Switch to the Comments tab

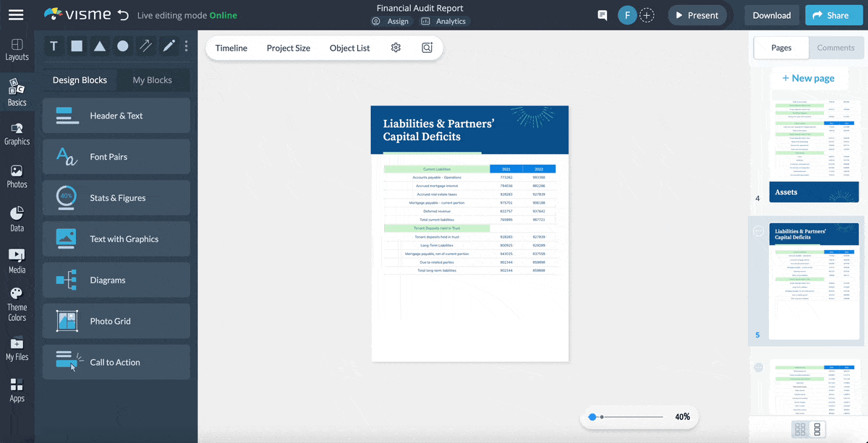835,48
